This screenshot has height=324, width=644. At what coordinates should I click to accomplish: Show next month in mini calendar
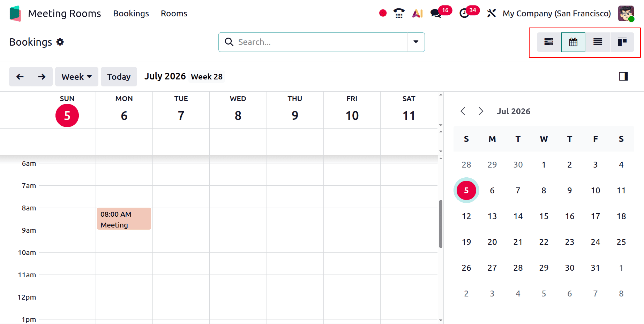click(481, 111)
